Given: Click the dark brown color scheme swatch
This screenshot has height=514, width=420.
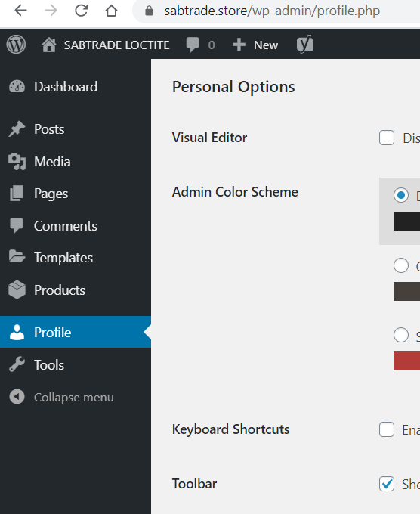Looking at the screenshot, I should pos(406,291).
